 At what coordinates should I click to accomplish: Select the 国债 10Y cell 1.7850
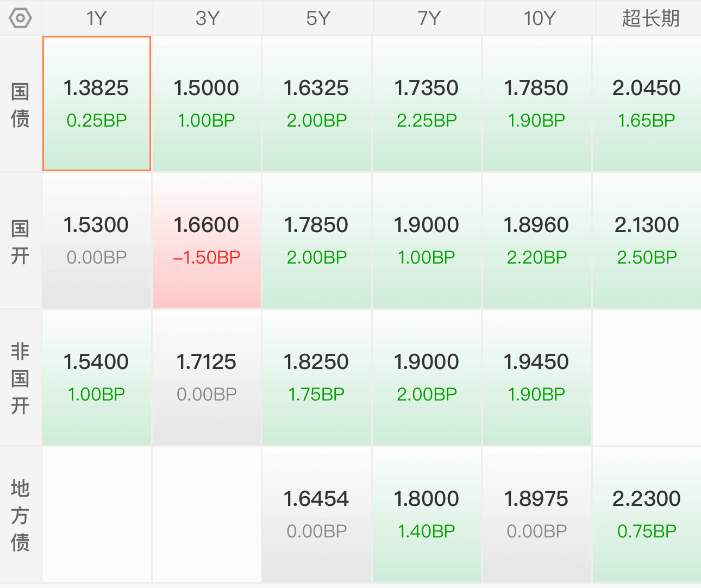pos(537,104)
